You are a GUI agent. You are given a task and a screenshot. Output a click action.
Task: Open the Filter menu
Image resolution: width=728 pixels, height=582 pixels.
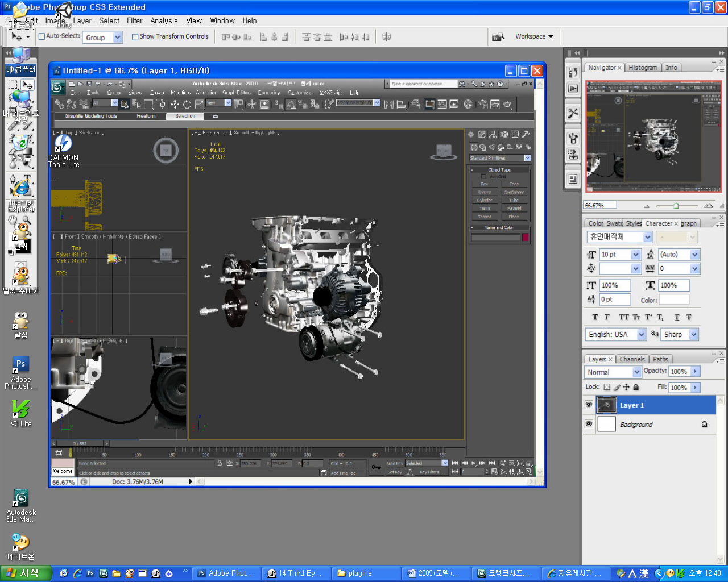click(135, 21)
